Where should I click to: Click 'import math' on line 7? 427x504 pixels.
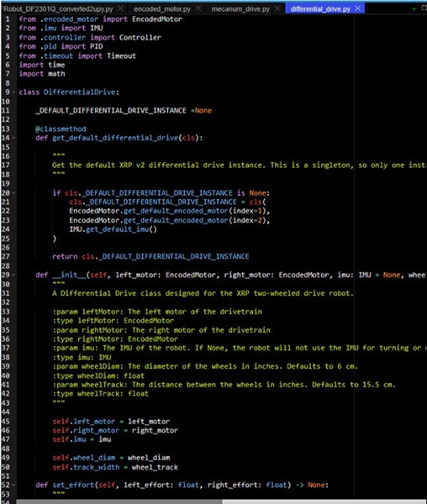coord(42,74)
